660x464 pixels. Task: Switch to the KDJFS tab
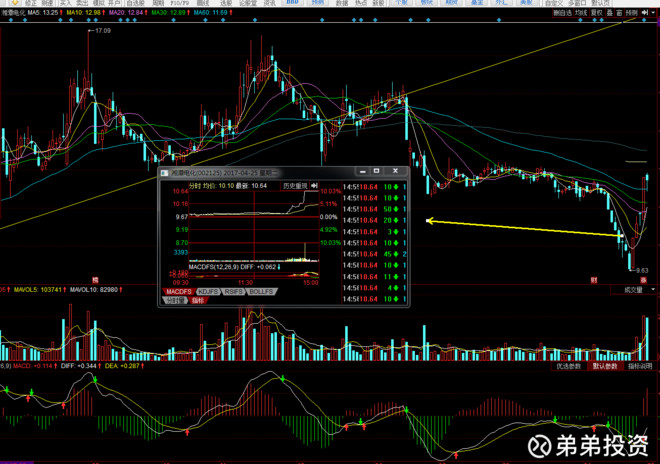pos(208,291)
